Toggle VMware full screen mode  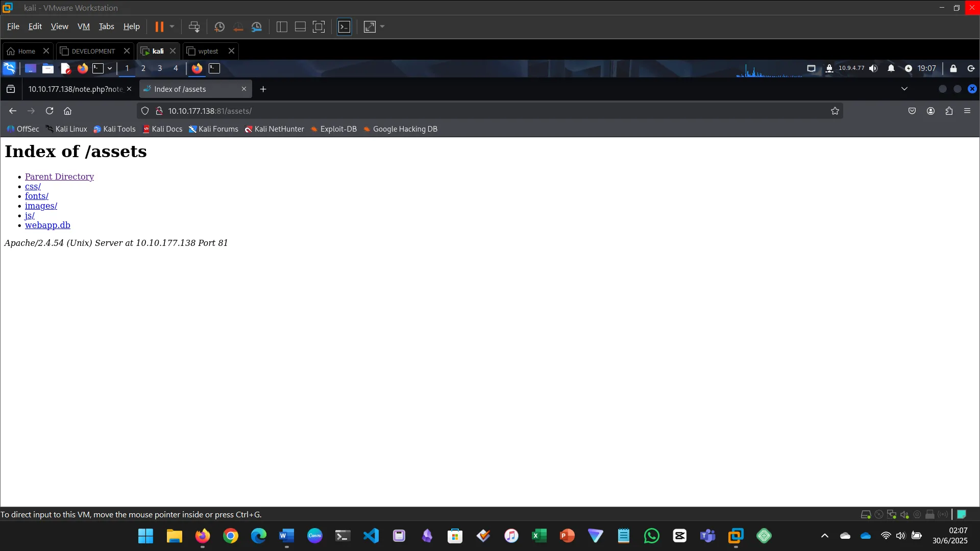point(318,27)
